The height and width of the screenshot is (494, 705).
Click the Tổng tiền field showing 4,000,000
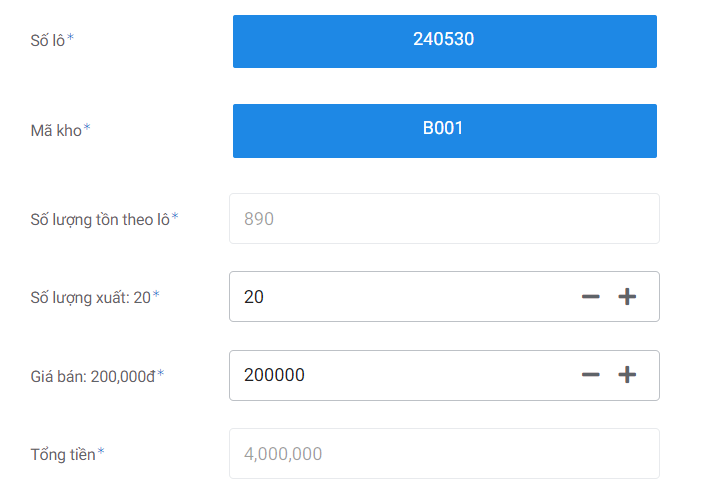click(x=444, y=454)
